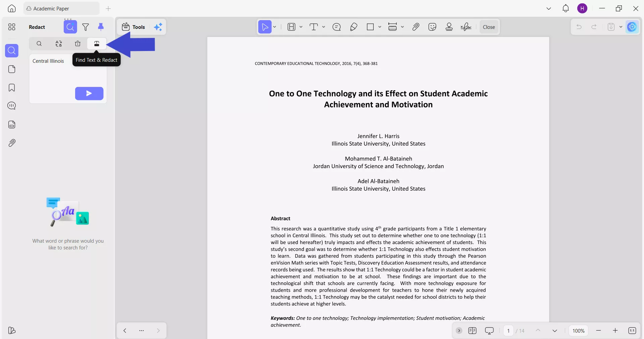Click the filter funnel icon

pos(86,27)
